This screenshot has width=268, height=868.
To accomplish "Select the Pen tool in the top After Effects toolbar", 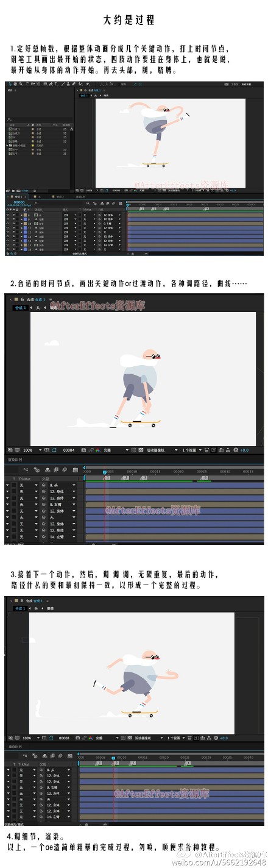I will pos(51,84).
